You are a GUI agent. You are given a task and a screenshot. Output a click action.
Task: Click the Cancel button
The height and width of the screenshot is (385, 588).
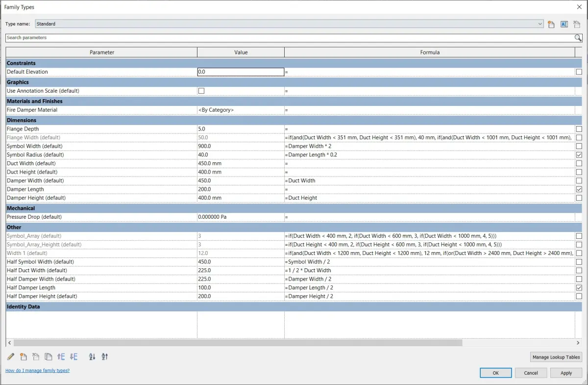[531, 373]
